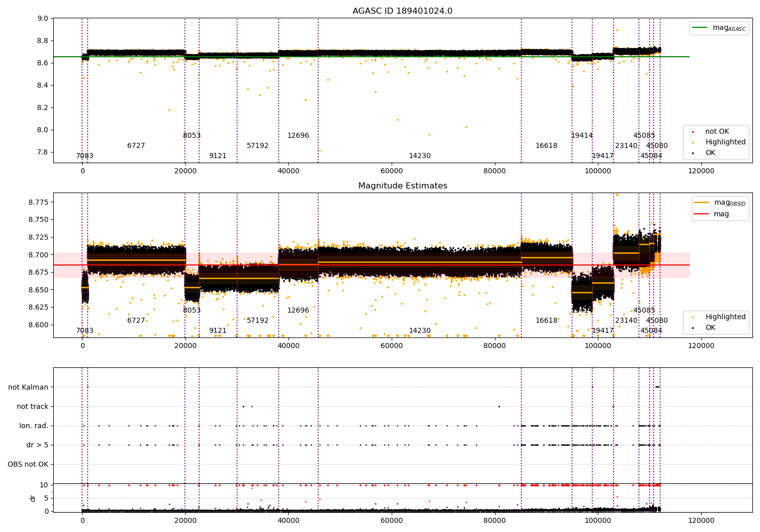Click y-axis tick '8.2' in AGASC plot
This screenshot has height=532, width=760.
[43, 107]
